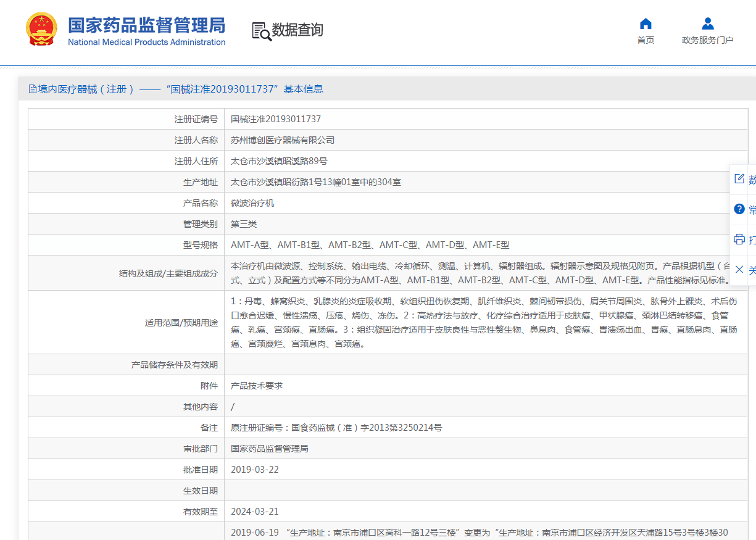Select production address containing 13幢01室中的304室
This screenshot has height=540, width=756.
coord(316,182)
